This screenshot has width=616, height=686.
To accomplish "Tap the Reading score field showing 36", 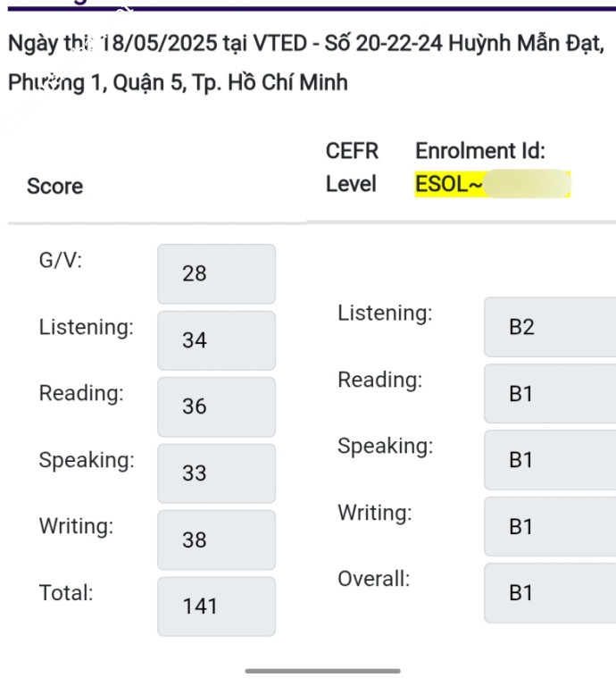I will pyautogui.click(x=216, y=406).
